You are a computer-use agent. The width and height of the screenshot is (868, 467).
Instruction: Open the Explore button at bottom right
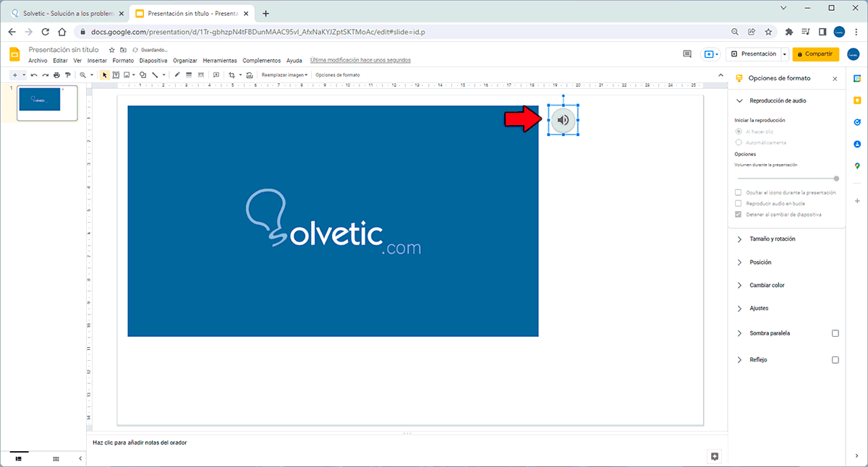pos(715,456)
